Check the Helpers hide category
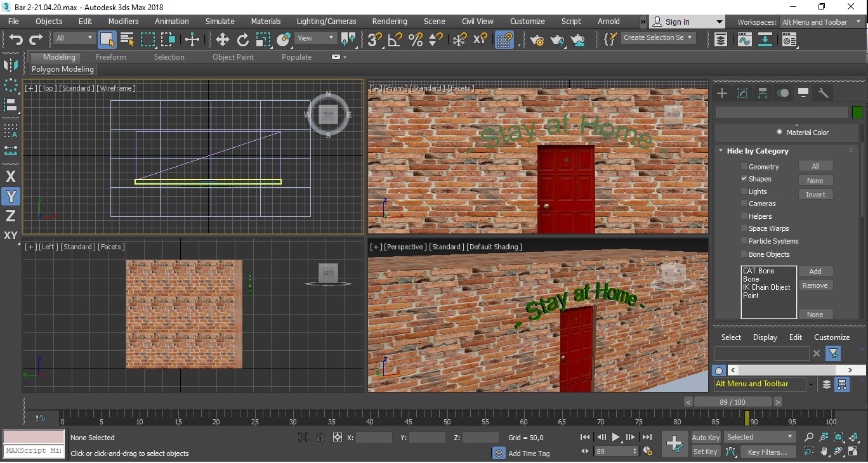This screenshot has width=868, height=463. point(744,216)
